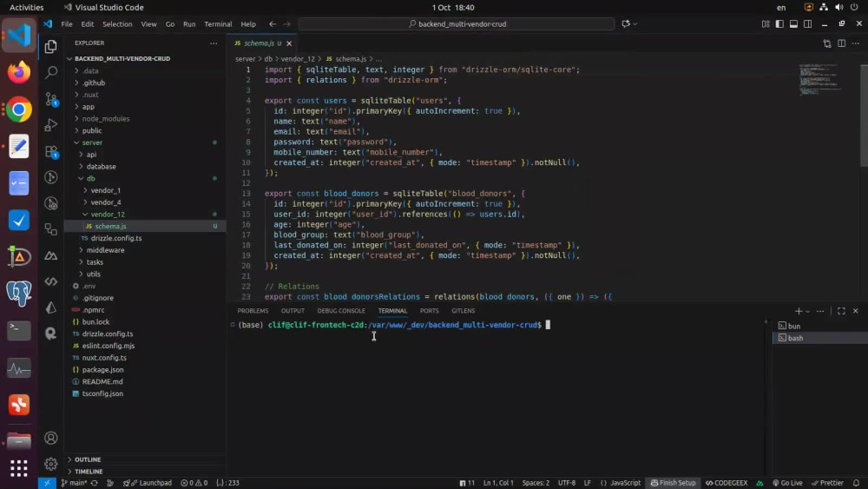Open the Search view in activity bar
Viewport: 868px width, 489px height.
(51, 72)
